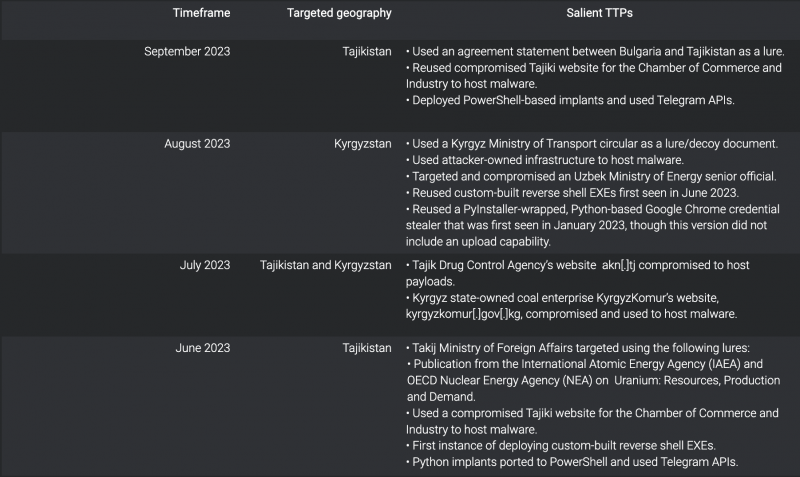Click the Kyrgyzstan geography cell

point(363,144)
